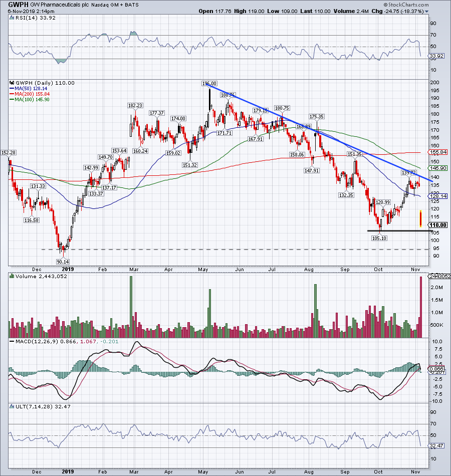Click the tallest volume bar in November
Viewport: 451px width, 476px height.
click(x=421, y=307)
